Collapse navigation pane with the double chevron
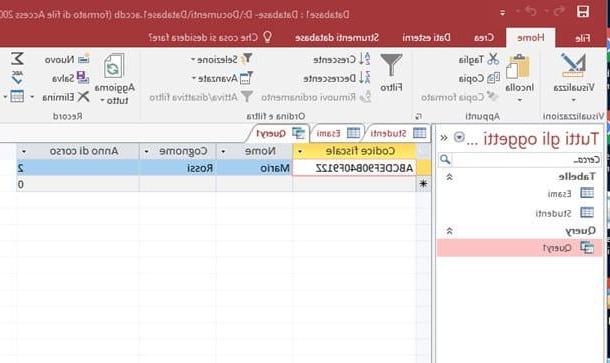610x363 pixels. (443, 137)
